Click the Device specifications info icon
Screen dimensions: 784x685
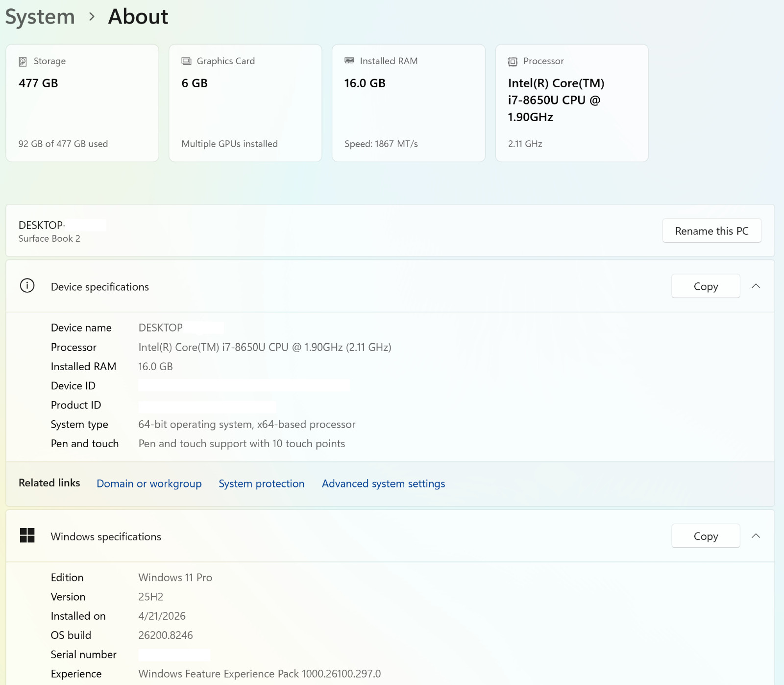tap(27, 285)
